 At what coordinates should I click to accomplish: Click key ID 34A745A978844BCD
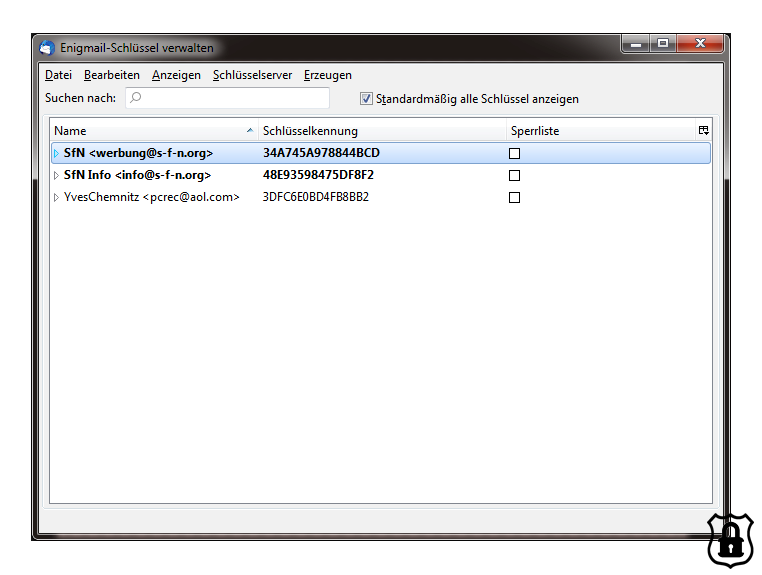coord(321,153)
